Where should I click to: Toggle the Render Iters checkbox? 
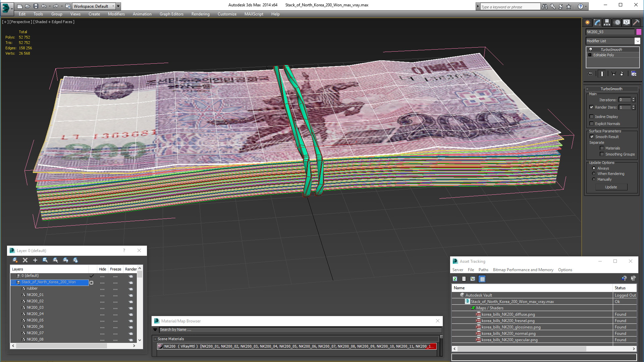coord(591,107)
